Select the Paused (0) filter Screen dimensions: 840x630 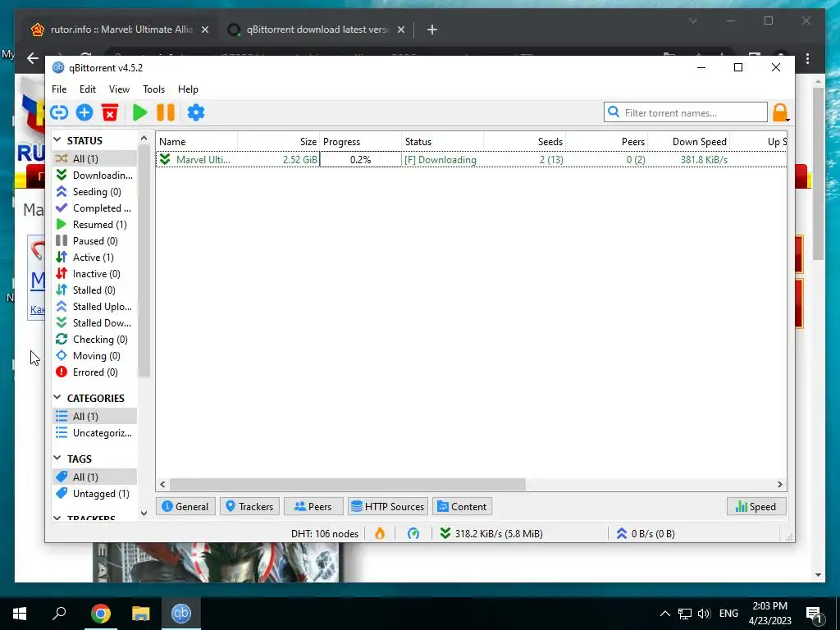94,241
